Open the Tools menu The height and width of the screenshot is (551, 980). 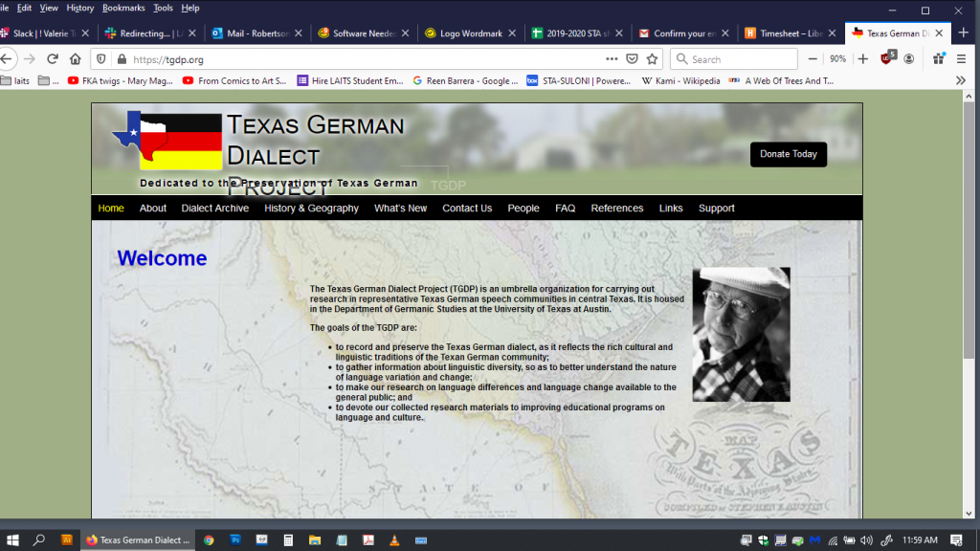(163, 8)
